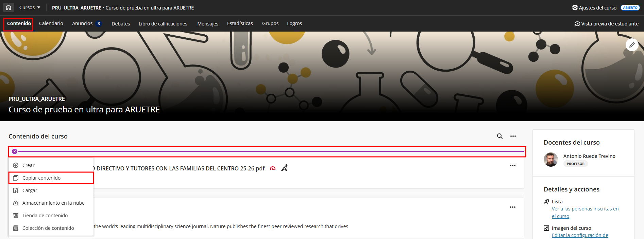This screenshot has width=644, height=239.
Task: Open options menu for the PDF item
Action: [x=513, y=165]
